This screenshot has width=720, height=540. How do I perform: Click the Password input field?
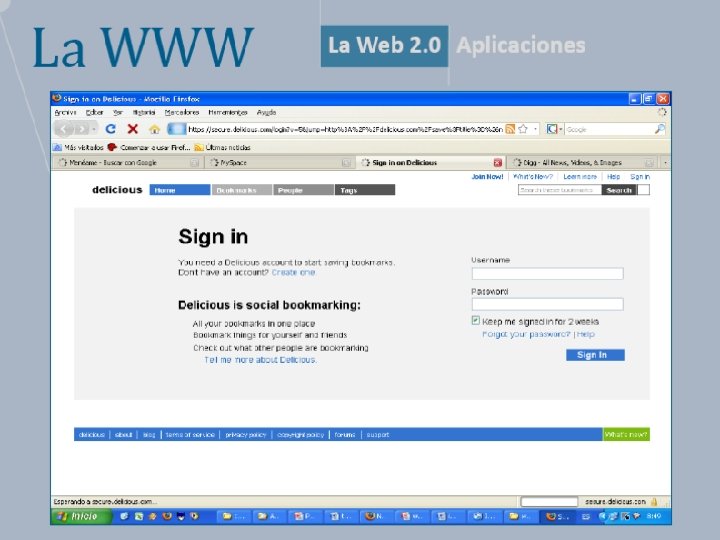click(x=547, y=304)
